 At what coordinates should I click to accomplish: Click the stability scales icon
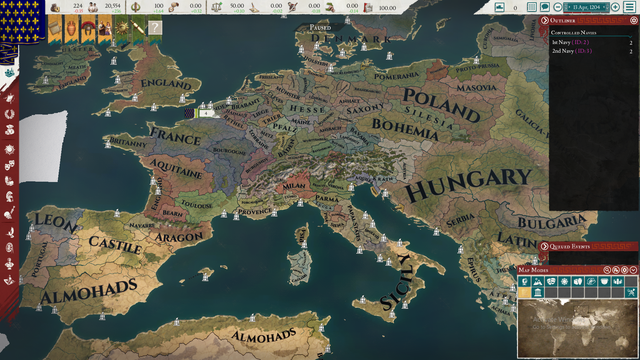pos(217,7)
